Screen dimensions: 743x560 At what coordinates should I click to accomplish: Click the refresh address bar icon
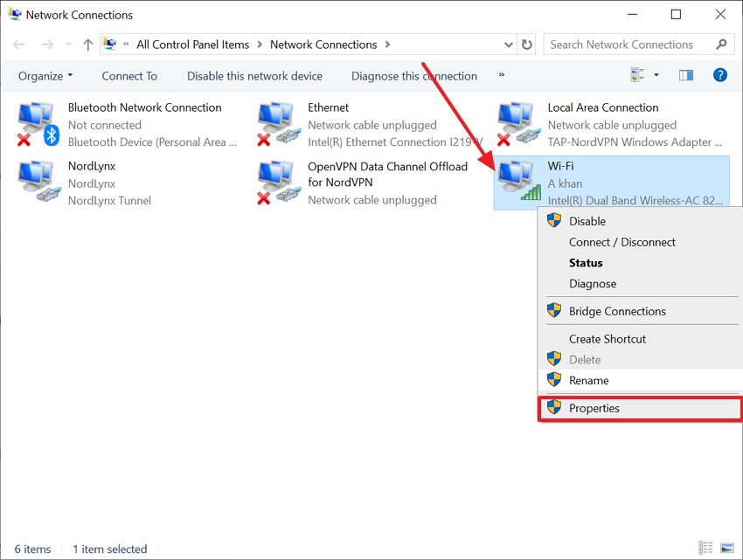click(x=527, y=45)
